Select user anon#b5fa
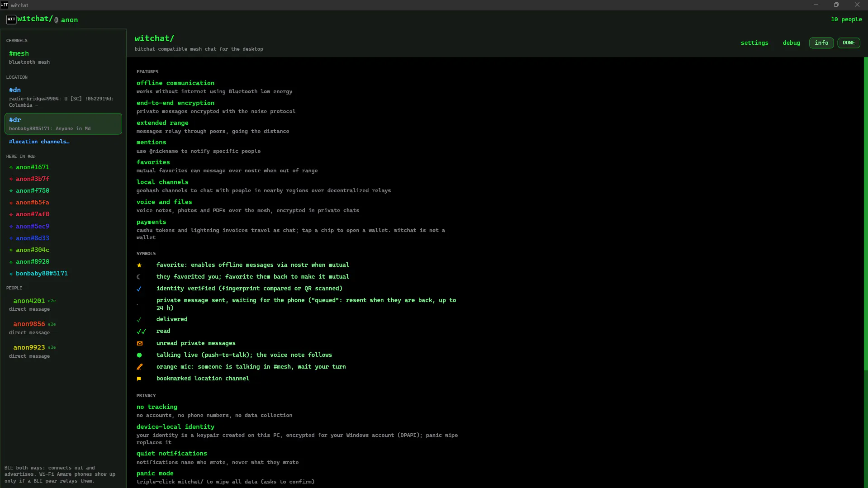Screen dimensions: 868x488 (x=33, y=203)
